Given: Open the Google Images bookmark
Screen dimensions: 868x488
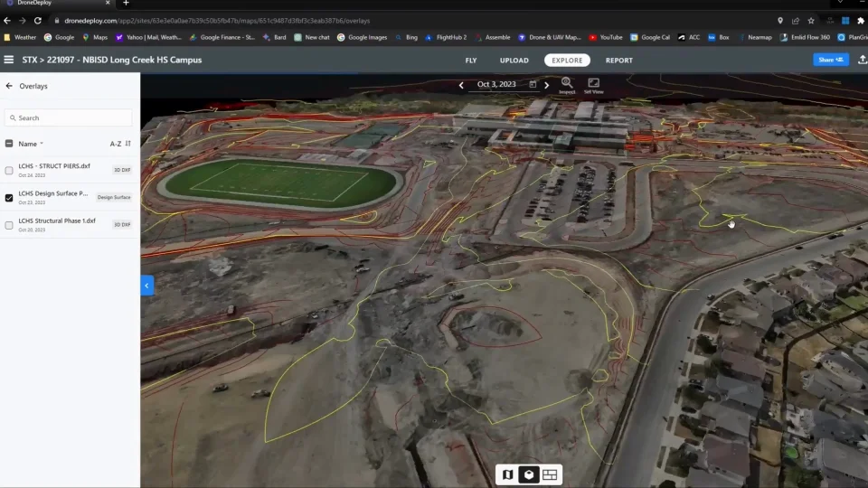Looking at the screenshot, I should (x=362, y=37).
